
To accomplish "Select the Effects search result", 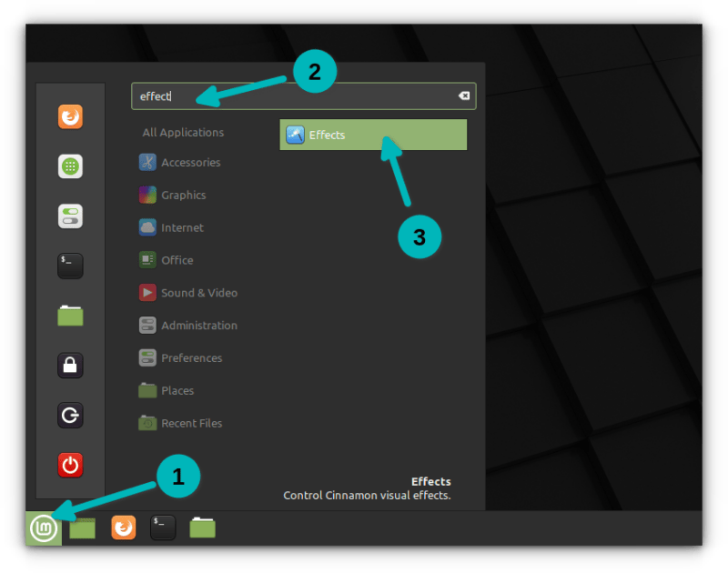I will [x=373, y=136].
